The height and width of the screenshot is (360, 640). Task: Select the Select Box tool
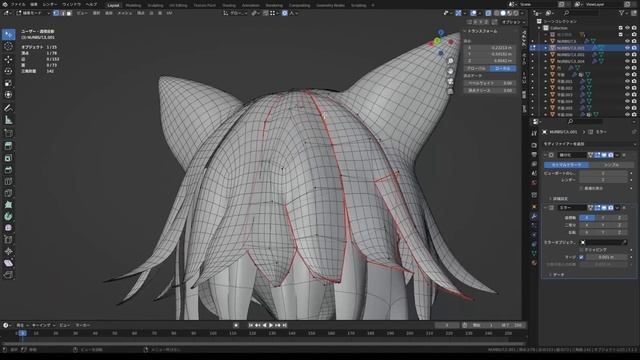pyautogui.click(x=8, y=35)
